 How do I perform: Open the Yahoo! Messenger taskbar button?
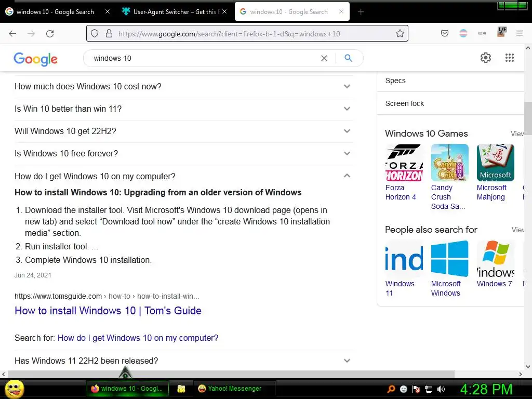[234, 389]
